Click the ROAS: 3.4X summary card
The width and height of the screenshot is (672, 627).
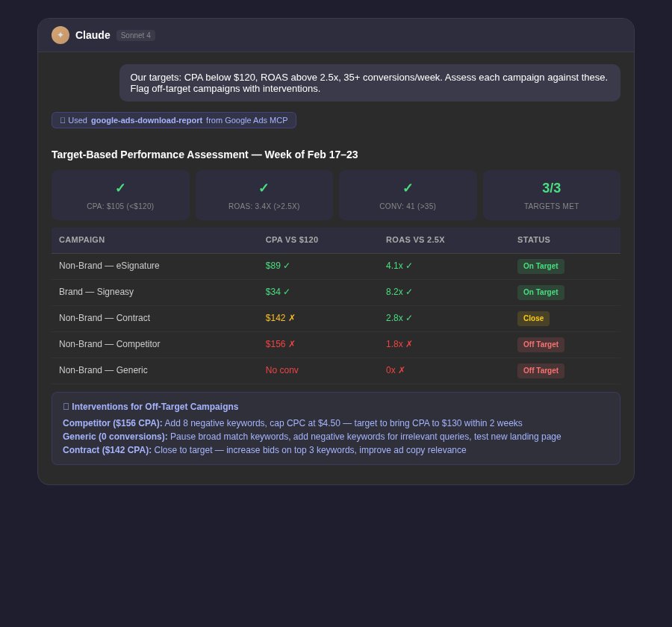(264, 196)
